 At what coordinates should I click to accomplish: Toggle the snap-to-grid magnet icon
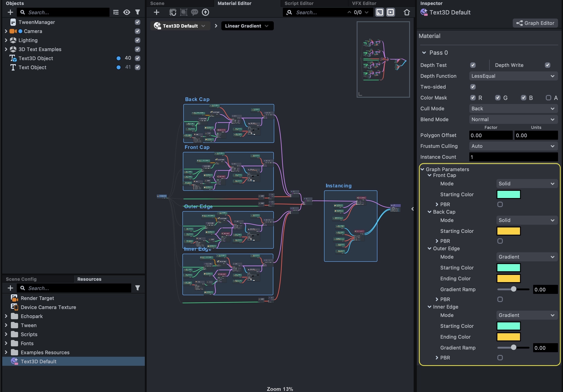pos(173,12)
